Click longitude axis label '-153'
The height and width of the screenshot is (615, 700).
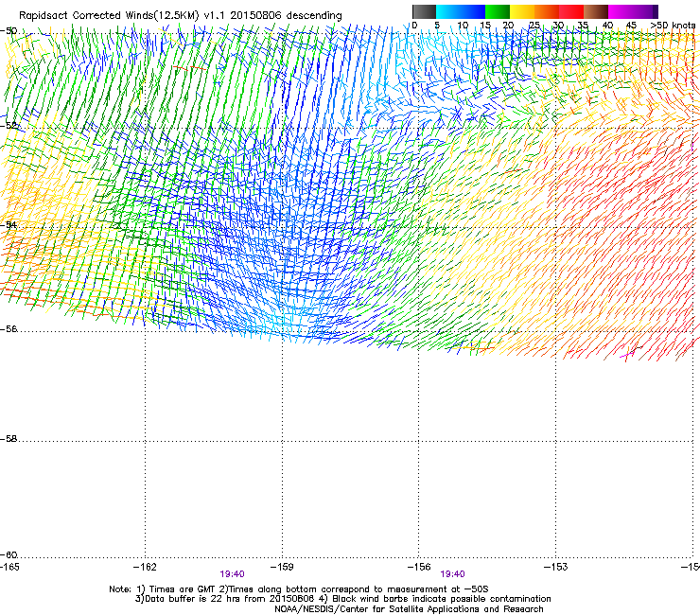tap(556, 567)
